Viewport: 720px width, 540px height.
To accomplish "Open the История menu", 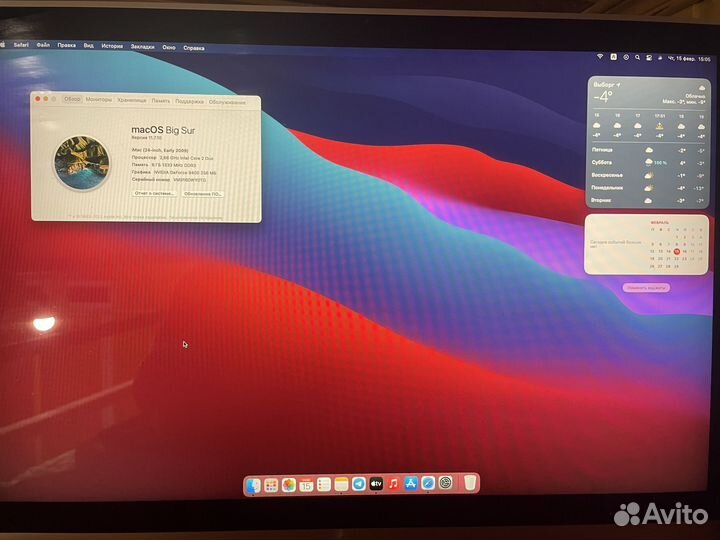I will point(112,46).
